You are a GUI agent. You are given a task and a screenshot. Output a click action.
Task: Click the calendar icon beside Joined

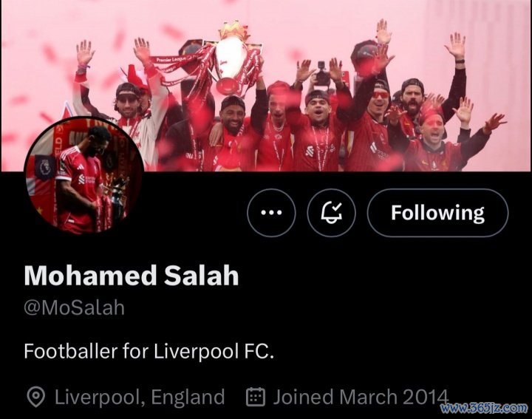pos(255,397)
